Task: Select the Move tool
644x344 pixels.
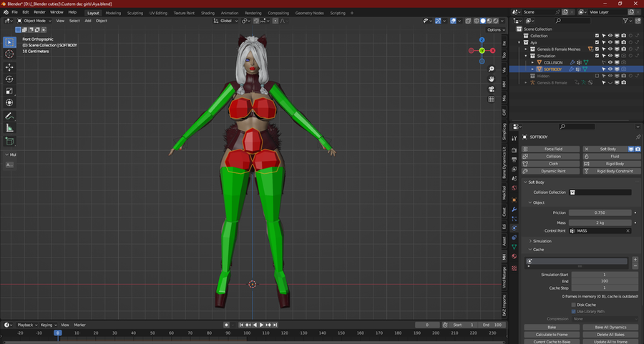Action: [9, 67]
